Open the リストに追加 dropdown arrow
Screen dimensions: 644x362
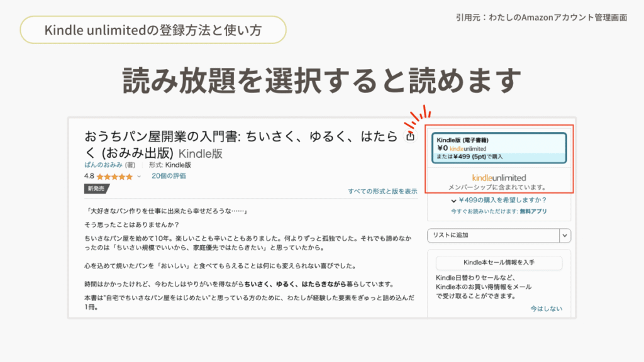565,235
